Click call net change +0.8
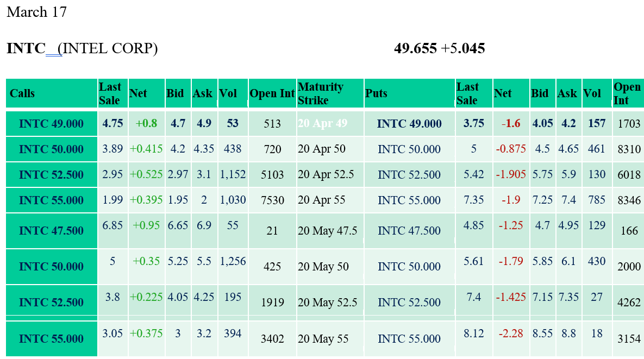The height and width of the screenshot is (359, 644). click(x=146, y=123)
